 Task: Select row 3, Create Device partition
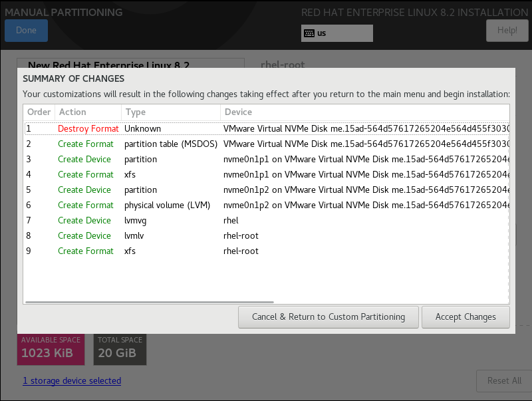click(x=266, y=159)
